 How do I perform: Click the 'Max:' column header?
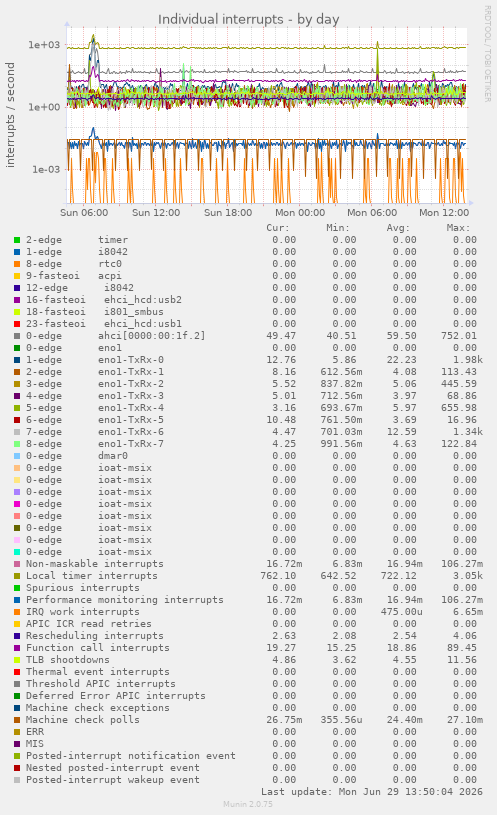pyautogui.click(x=458, y=228)
